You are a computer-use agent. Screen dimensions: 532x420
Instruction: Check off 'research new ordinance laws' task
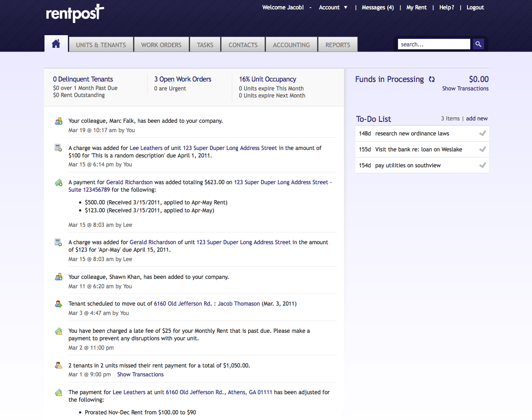[482, 134]
